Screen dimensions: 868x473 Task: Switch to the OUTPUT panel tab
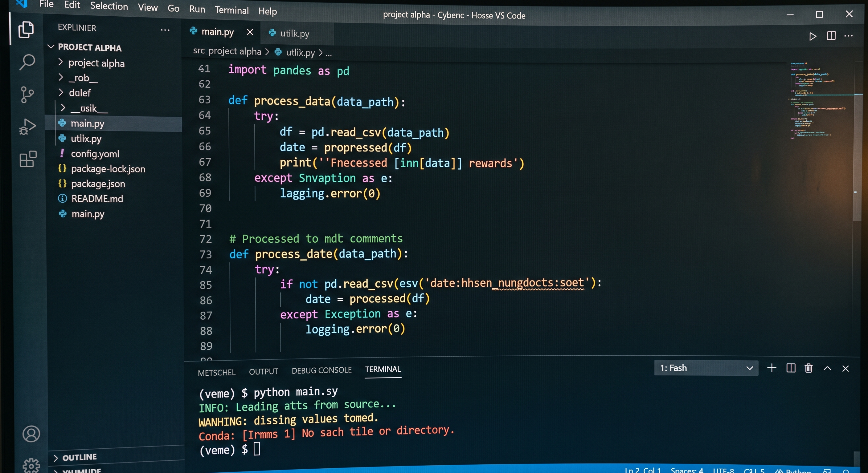point(264,371)
